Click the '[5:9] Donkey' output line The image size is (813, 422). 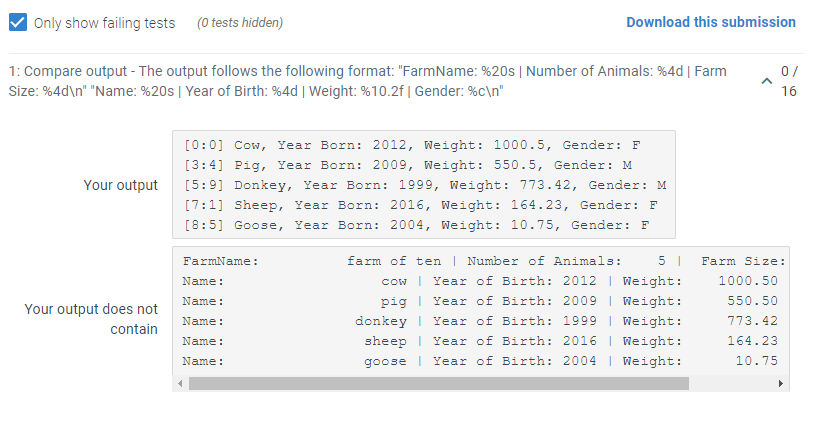(x=425, y=185)
